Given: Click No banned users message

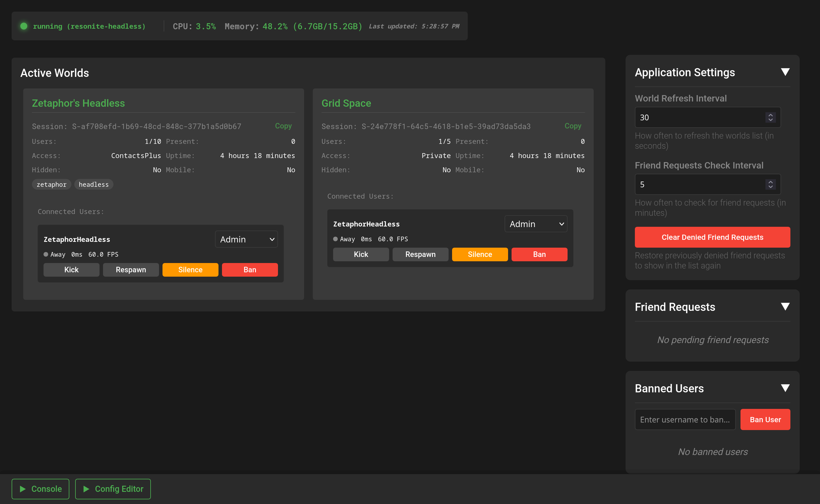Looking at the screenshot, I should click(x=713, y=452).
